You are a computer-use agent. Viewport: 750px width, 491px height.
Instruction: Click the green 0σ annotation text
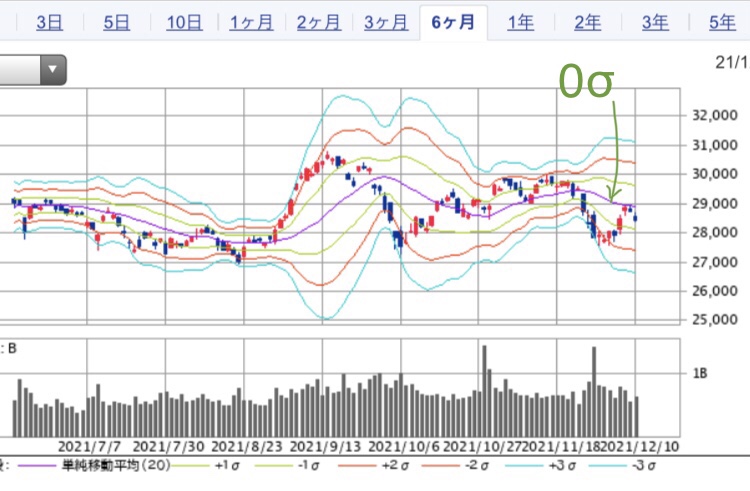click(585, 86)
